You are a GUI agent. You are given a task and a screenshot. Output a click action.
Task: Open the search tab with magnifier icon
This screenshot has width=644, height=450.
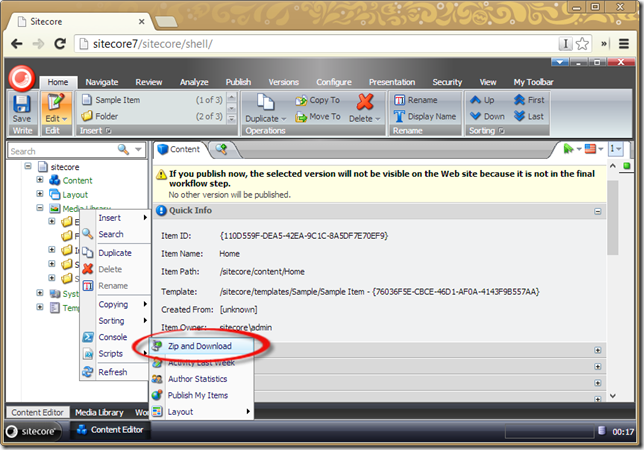coord(222,149)
